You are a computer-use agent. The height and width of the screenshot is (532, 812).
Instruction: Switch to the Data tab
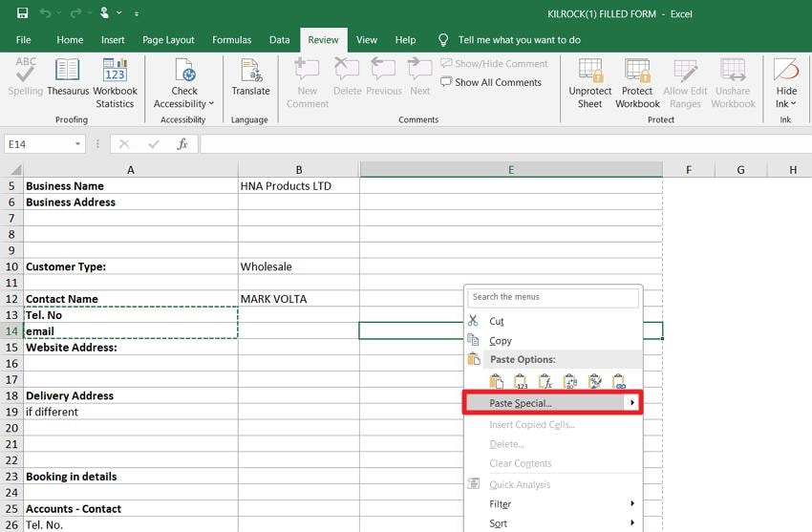279,40
